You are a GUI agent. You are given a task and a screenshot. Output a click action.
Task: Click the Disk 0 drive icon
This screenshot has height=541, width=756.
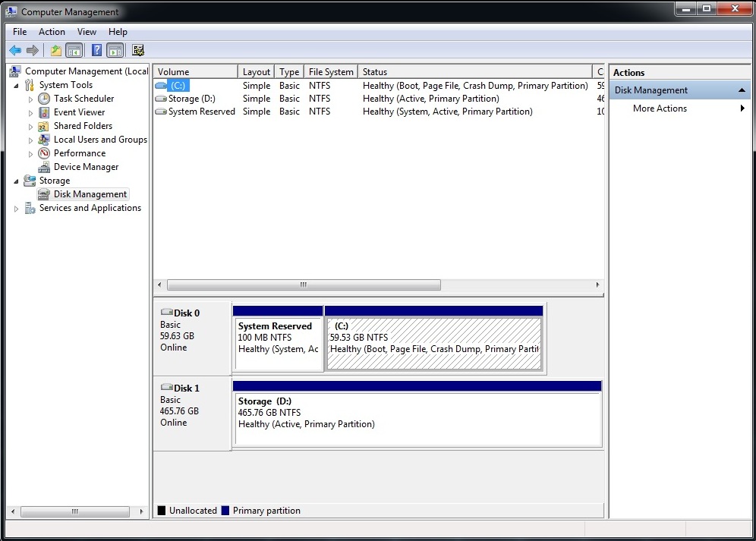click(x=167, y=312)
